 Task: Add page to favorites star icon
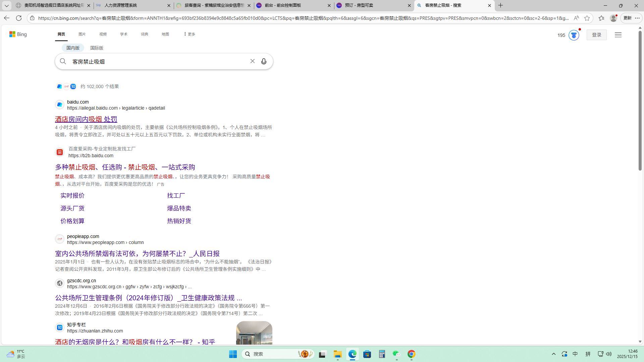587,18
